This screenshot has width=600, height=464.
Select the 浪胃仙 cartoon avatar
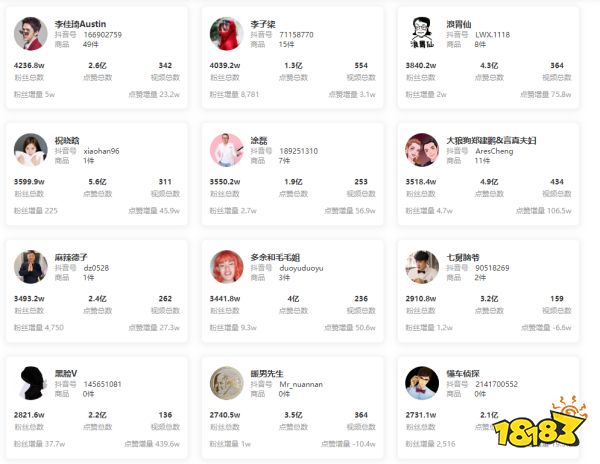tap(422, 34)
